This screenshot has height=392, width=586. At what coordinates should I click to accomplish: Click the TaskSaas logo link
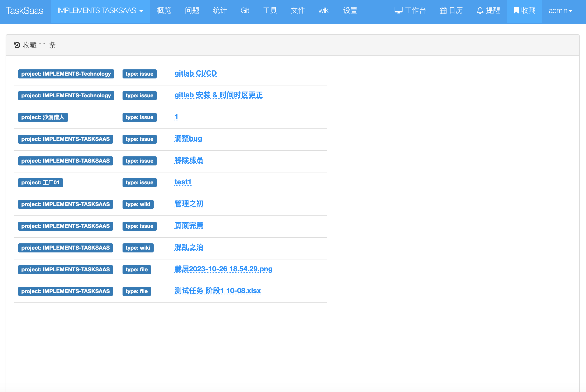click(25, 11)
